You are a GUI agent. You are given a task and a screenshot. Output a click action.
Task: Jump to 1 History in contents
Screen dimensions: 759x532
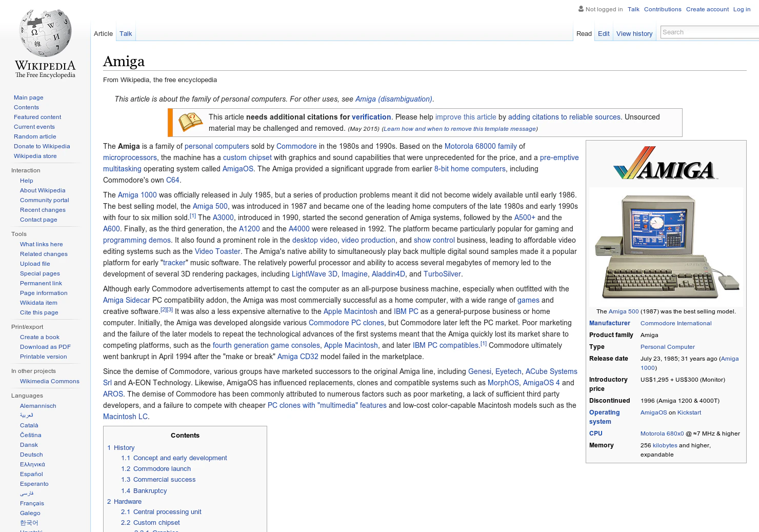(x=121, y=448)
